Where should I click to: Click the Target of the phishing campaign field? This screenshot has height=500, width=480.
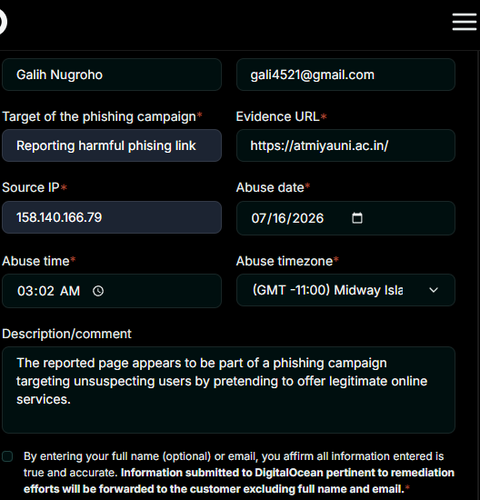[112, 146]
